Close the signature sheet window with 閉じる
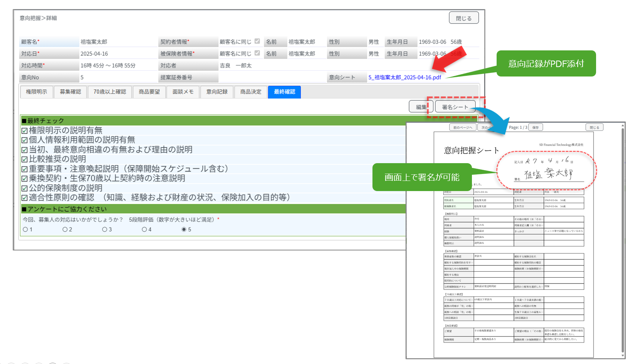Viewport: 640px width, 364px height. 594,127
